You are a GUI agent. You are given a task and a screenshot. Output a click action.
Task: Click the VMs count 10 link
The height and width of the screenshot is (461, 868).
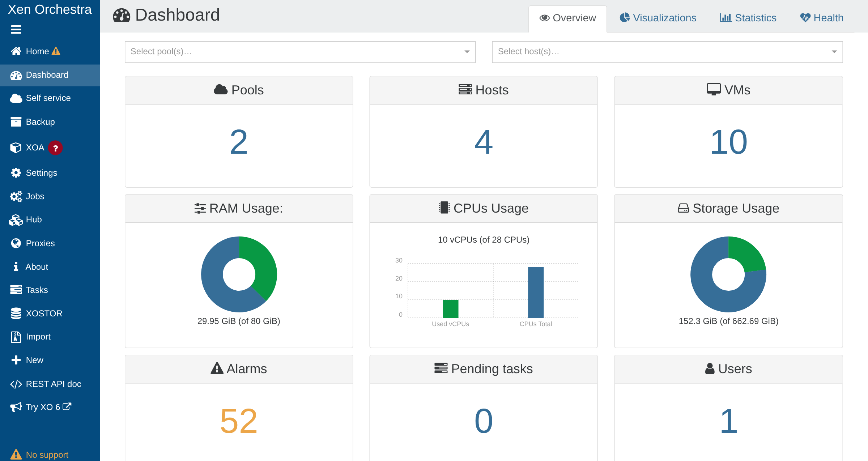pos(728,142)
